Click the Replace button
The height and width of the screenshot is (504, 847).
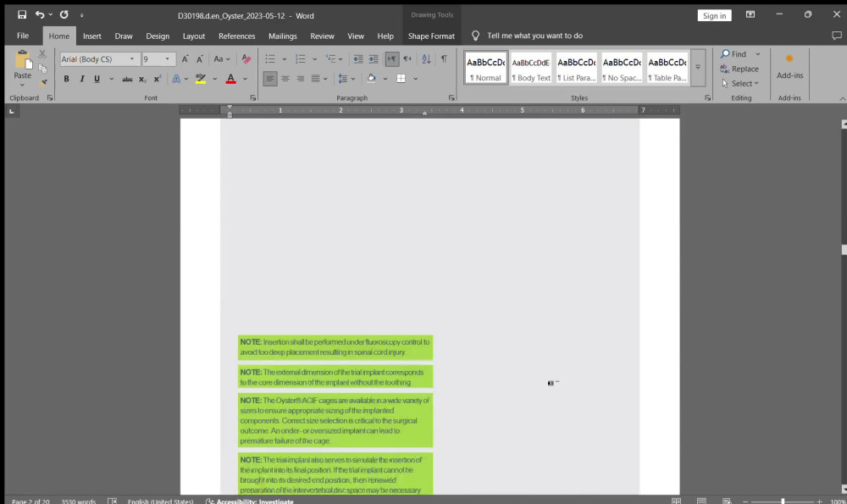coord(739,69)
